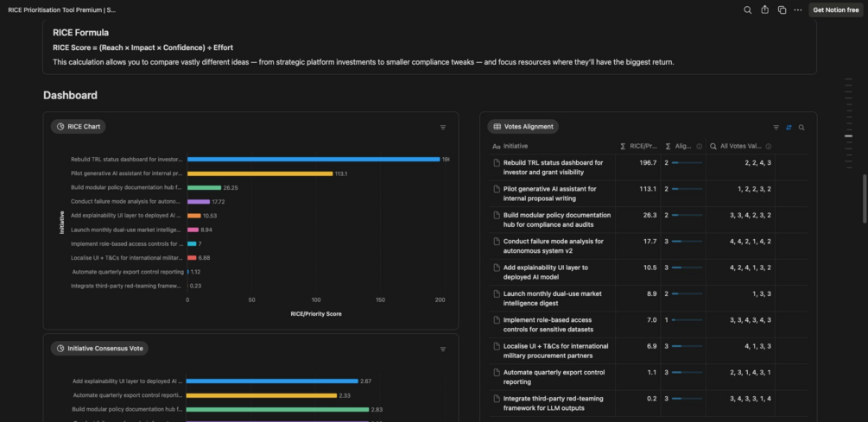Open Localise UI + T&Cs initiative
868x422 pixels.
click(556, 350)
